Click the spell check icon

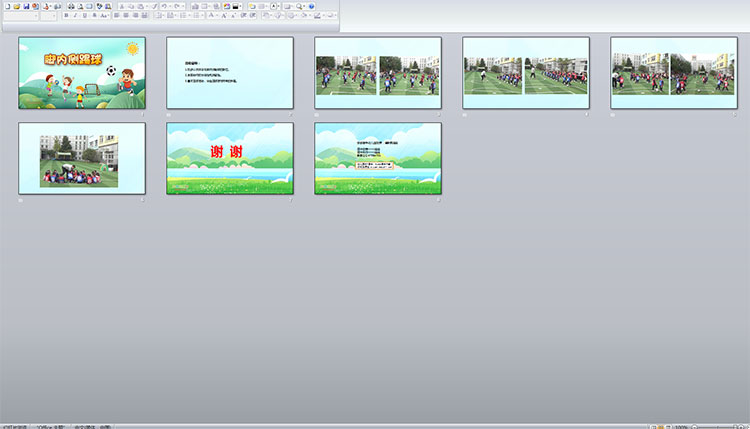[x=99, y=6]
